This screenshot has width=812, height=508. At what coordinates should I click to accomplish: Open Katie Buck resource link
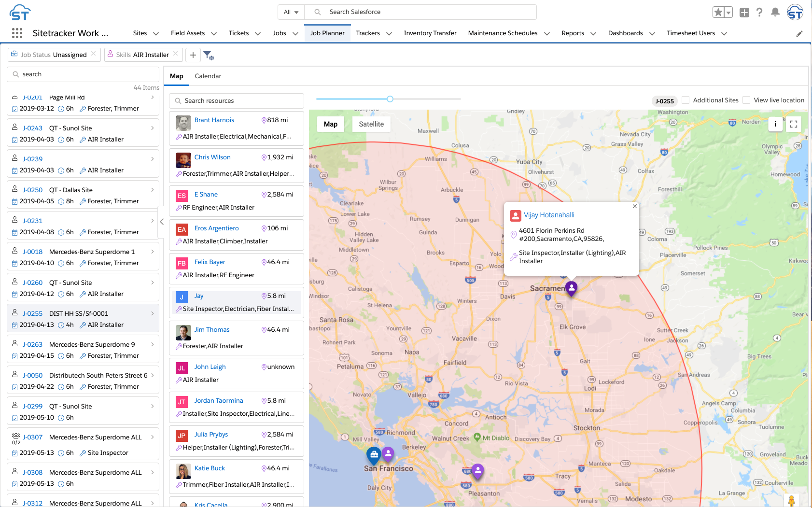tap(210, 468)
